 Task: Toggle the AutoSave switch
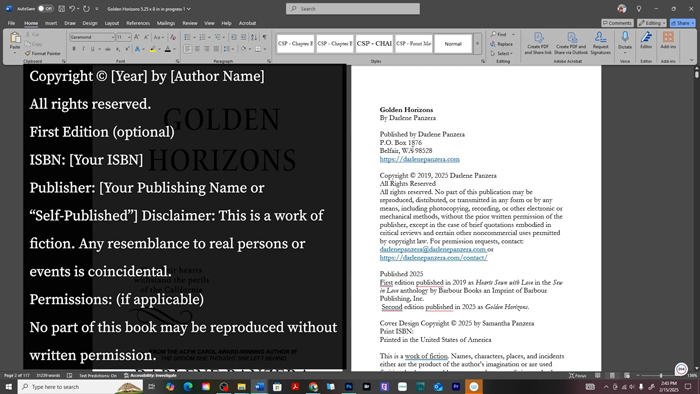(x=45, y=8)
